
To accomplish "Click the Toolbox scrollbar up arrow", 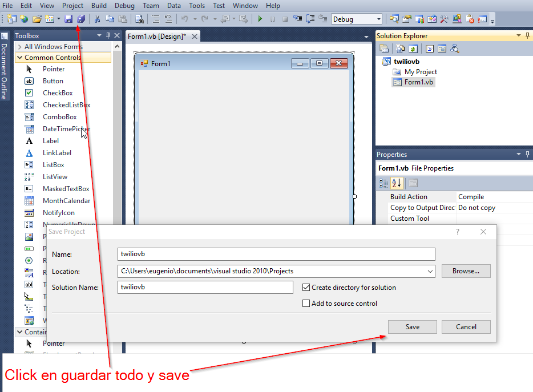I will pyautogui.click(x=118, y=46).
